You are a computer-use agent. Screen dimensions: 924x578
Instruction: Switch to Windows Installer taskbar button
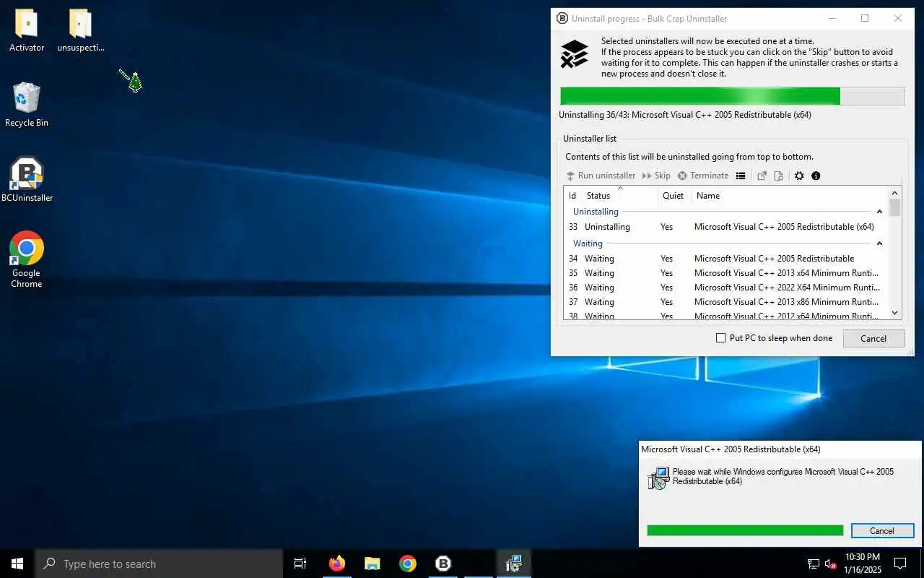point(514,564)
